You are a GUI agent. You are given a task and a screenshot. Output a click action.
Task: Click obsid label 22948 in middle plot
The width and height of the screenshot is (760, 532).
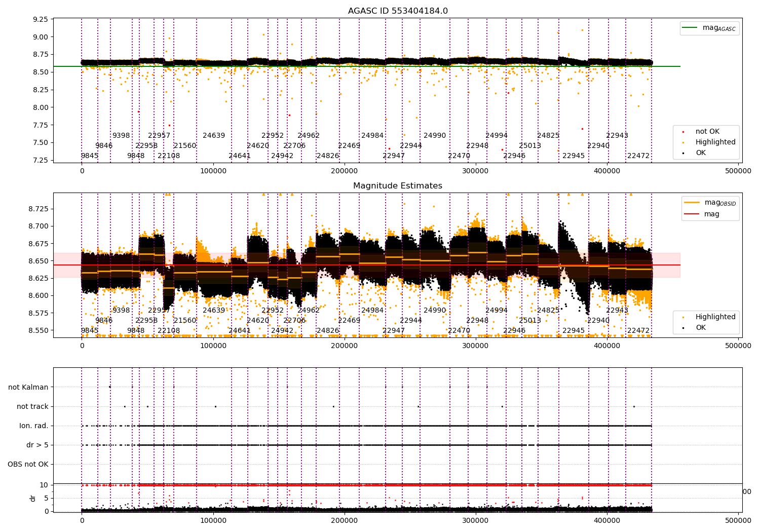[477, 320]
